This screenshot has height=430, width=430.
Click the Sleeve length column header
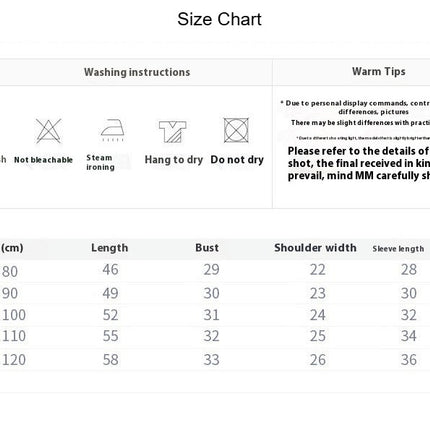pyautogui.click(x=398, y=249)
